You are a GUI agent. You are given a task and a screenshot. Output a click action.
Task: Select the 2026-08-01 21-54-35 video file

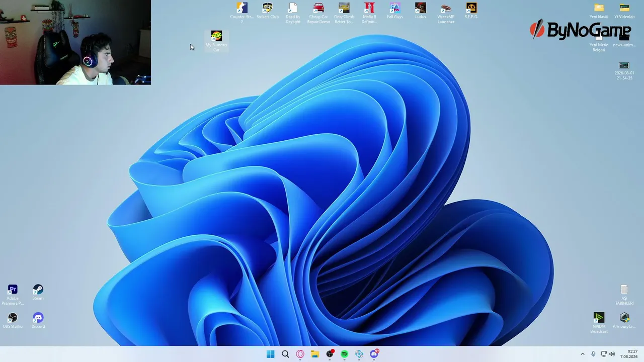(624, 70)
